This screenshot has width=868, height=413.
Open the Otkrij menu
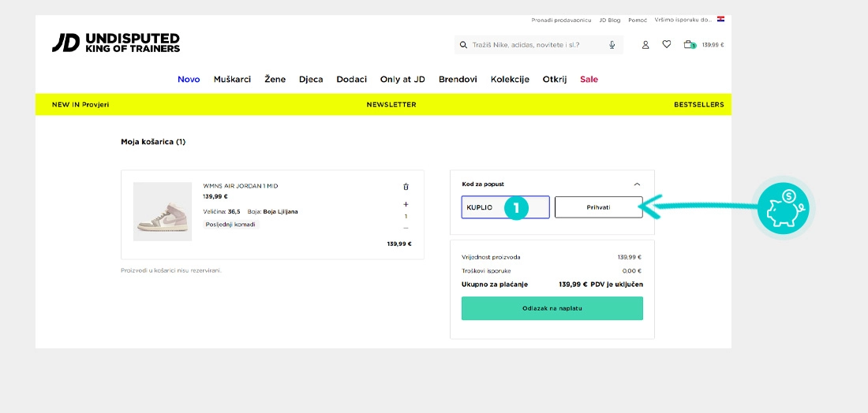click(x=555, y=79)
